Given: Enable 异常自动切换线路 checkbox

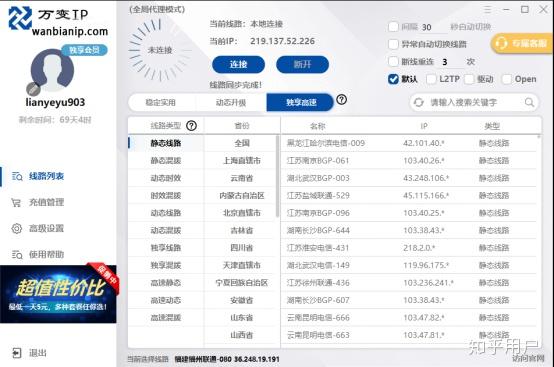Looking at the screenshot, I should [x=393, y=44].
